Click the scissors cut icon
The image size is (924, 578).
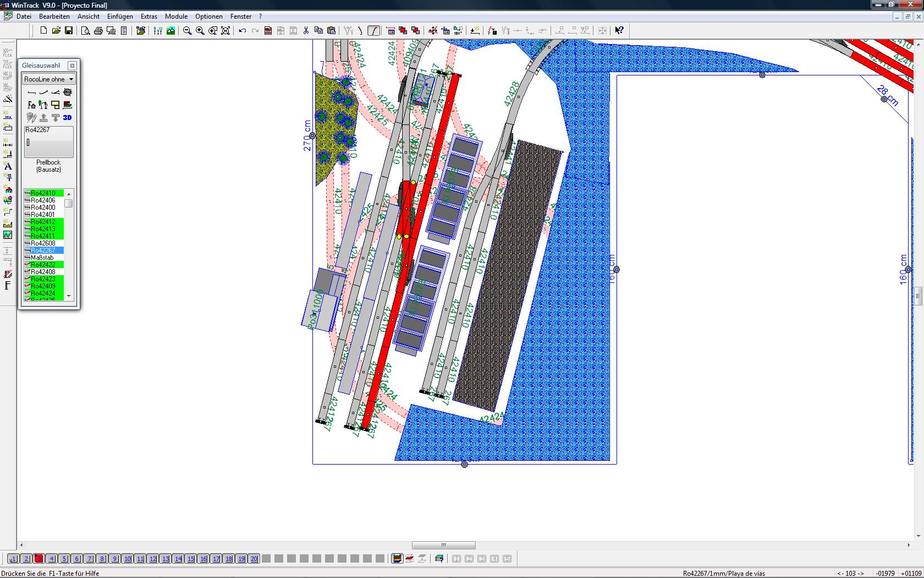pyautogui.click(x=306, y=31)
